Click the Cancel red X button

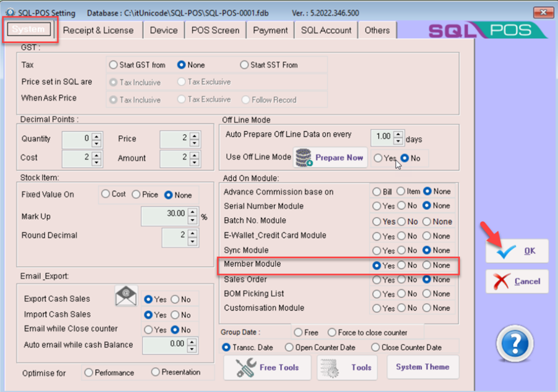(x=517, y=281)
